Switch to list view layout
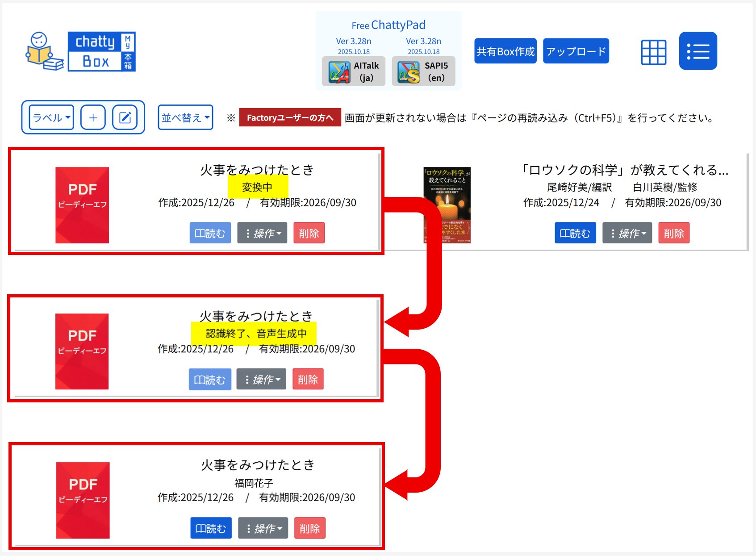756x556 pixels. click(698, 51)
